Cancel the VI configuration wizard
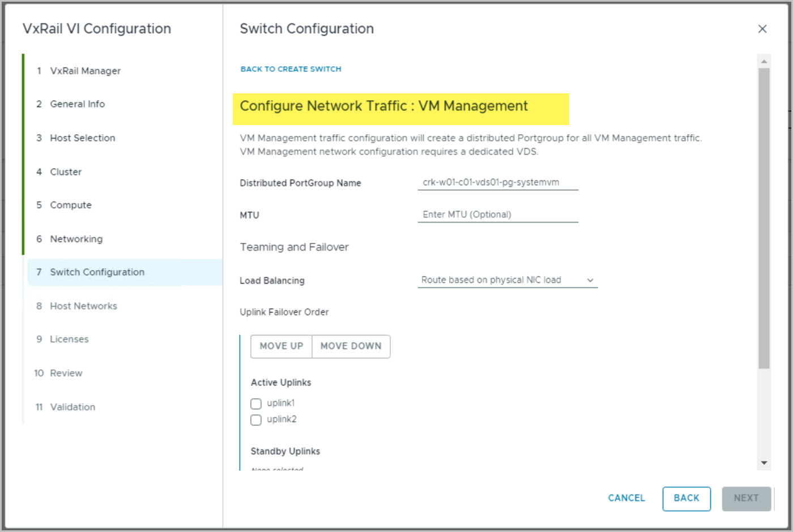Viewport: 793px width, 532px height. [x=626, y=498]
